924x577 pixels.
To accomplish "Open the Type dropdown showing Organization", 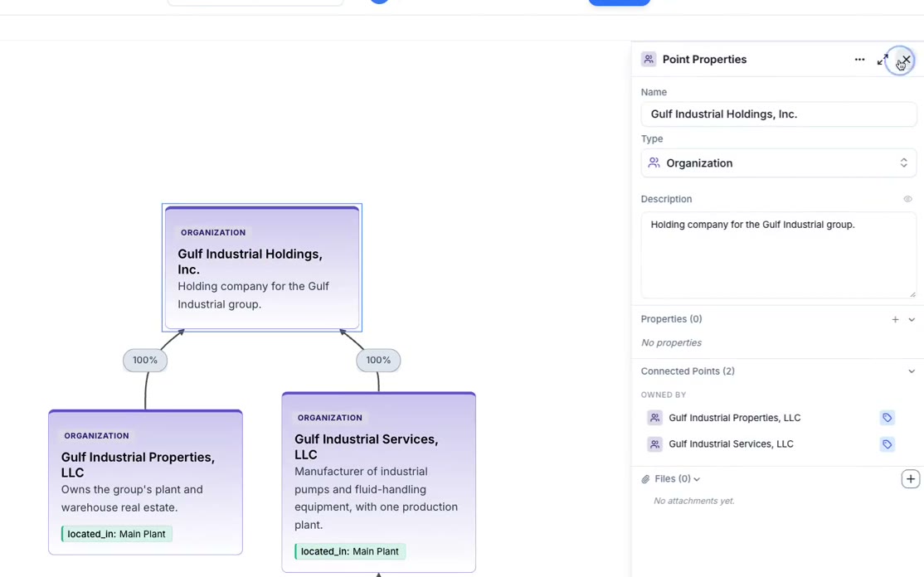I will coord(779,163).
